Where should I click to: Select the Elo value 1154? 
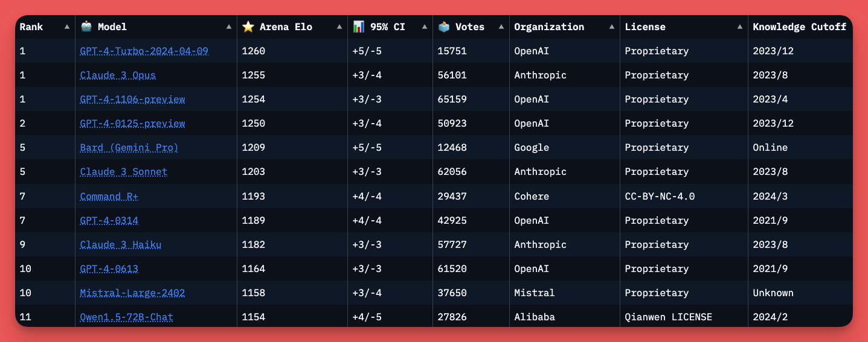pyautogui.click(x=253, y=317)
